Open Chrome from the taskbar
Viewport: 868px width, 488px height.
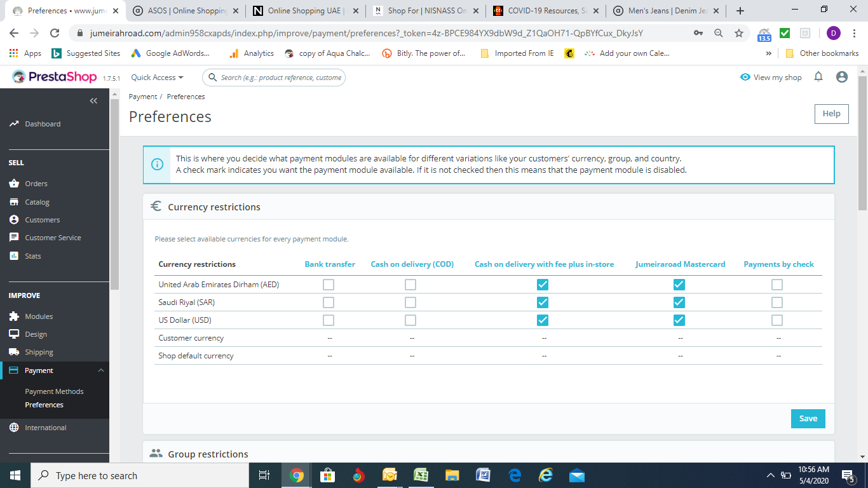pyautogui.click(x=296, y=475)
